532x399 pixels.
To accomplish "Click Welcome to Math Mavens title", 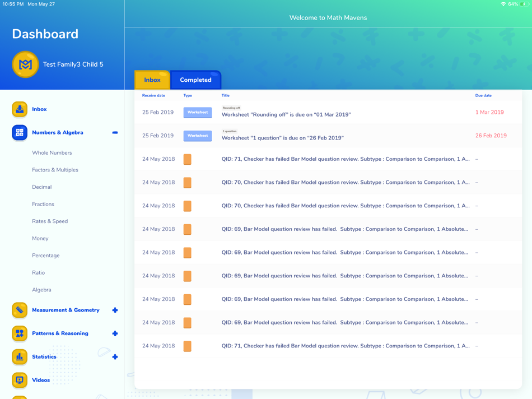I will 328,18.
